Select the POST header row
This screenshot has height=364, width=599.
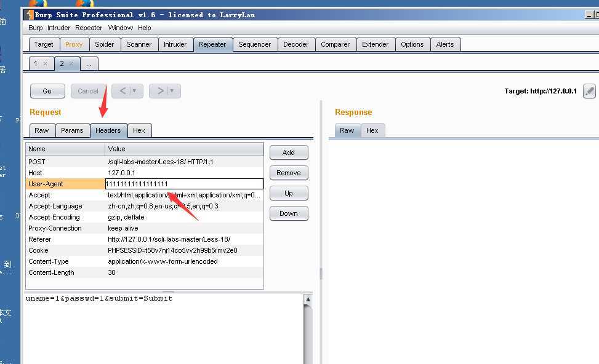coord(145,162)
